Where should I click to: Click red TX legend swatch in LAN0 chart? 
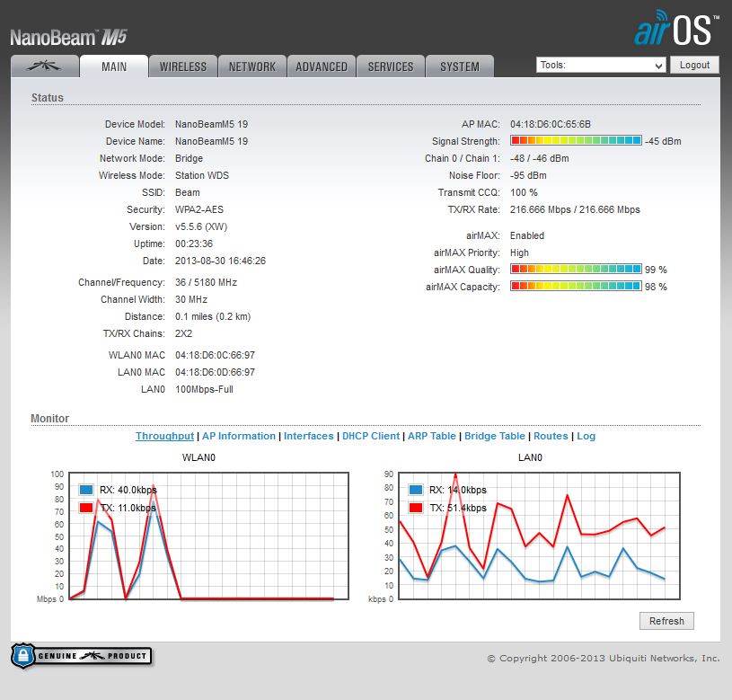pyautogui.click(x=416, y=508)
